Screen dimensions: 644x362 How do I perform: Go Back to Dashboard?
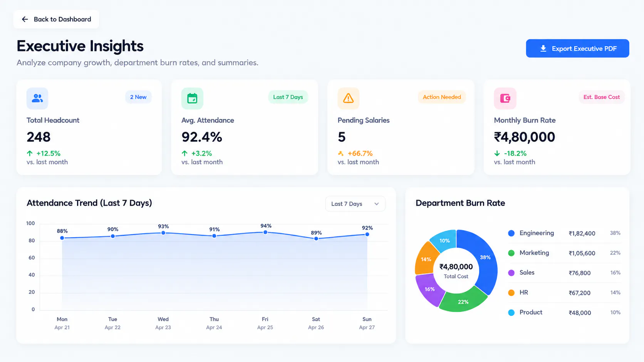56,19
